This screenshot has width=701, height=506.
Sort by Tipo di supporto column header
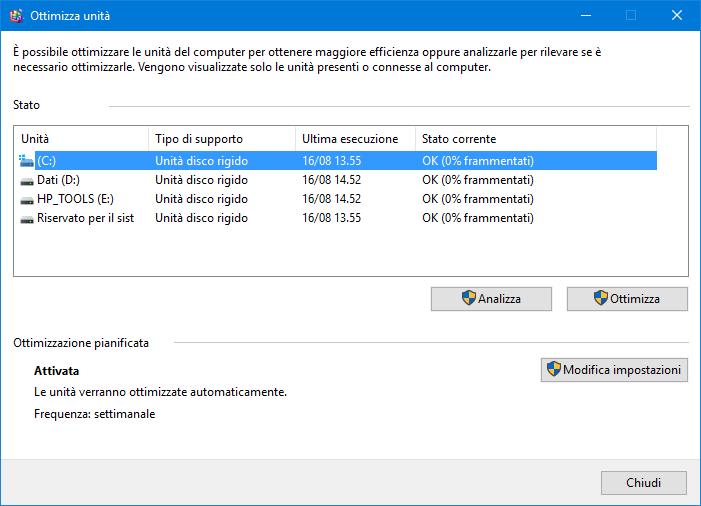click(x=222, y=139)
